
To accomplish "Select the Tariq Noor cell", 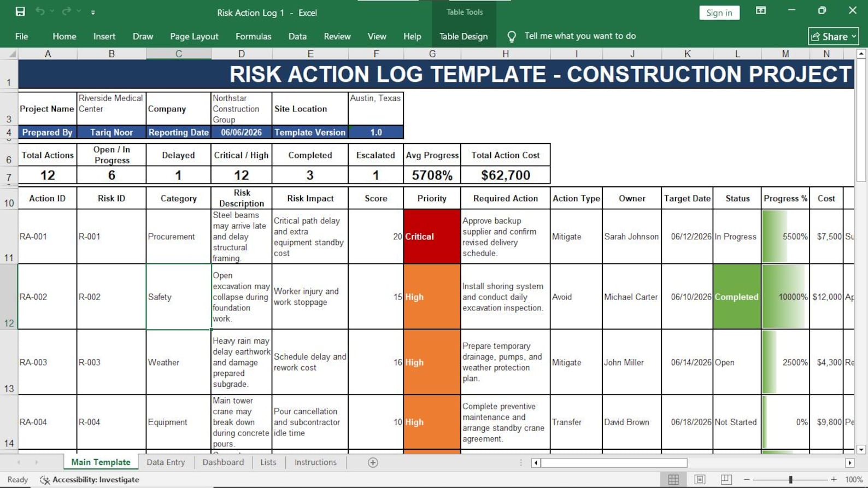I will tap(112, 132).
